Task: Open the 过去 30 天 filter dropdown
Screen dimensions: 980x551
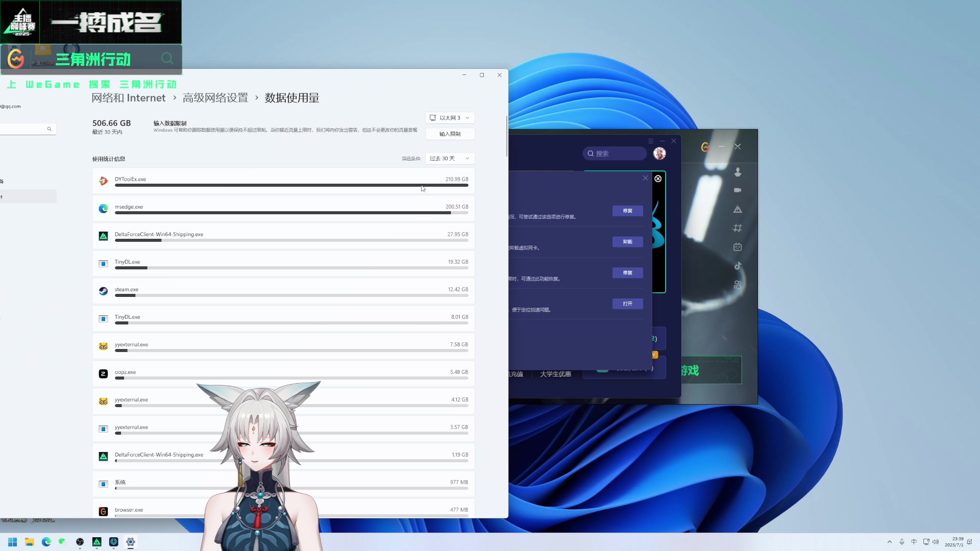Action: pyautogui.click(x=450, y=159)
